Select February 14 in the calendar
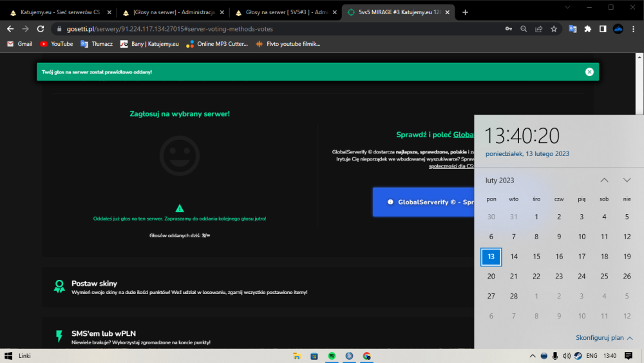The height and width of the screenshot is (363, 644). tap(514, 257)
